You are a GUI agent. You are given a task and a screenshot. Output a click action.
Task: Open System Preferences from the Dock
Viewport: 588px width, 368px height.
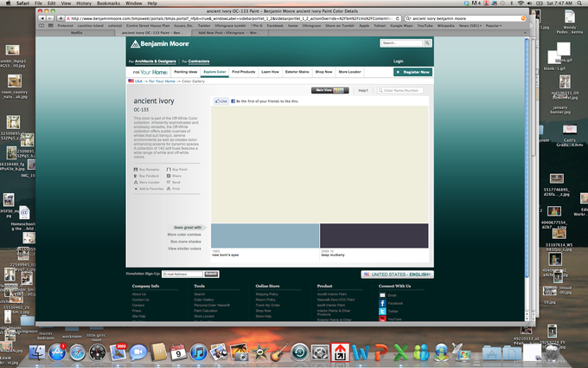320,353
